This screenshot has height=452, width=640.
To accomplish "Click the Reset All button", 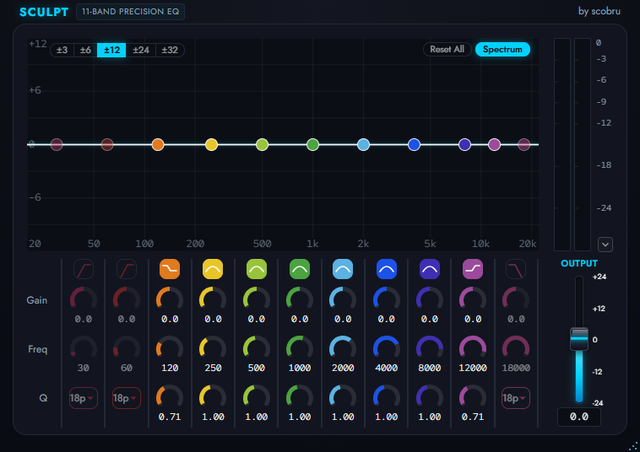I will (447, 49).
